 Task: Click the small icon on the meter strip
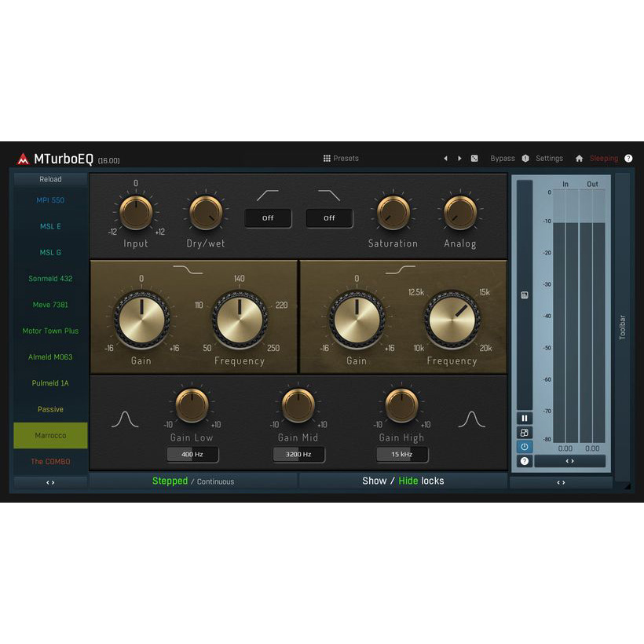(x=525, y=295)
